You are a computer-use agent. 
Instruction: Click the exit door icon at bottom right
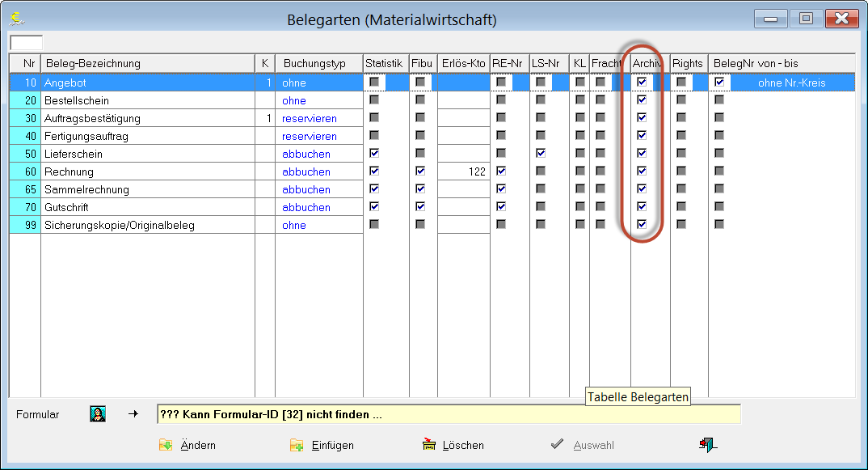pyautogui.click(x=706, y=444)
